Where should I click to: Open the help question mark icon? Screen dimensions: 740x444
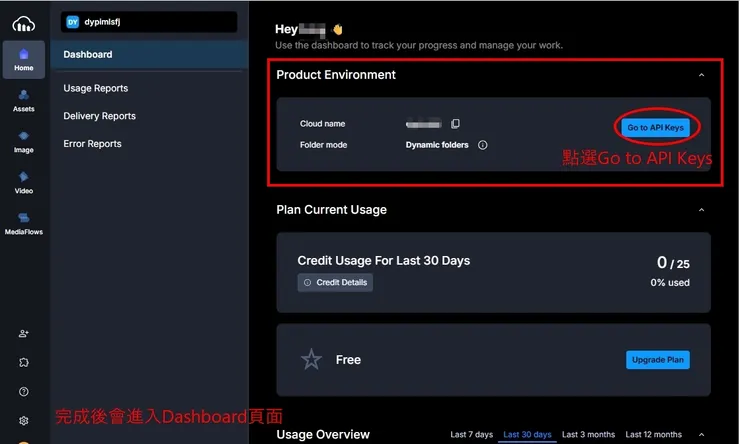(24, 392)
